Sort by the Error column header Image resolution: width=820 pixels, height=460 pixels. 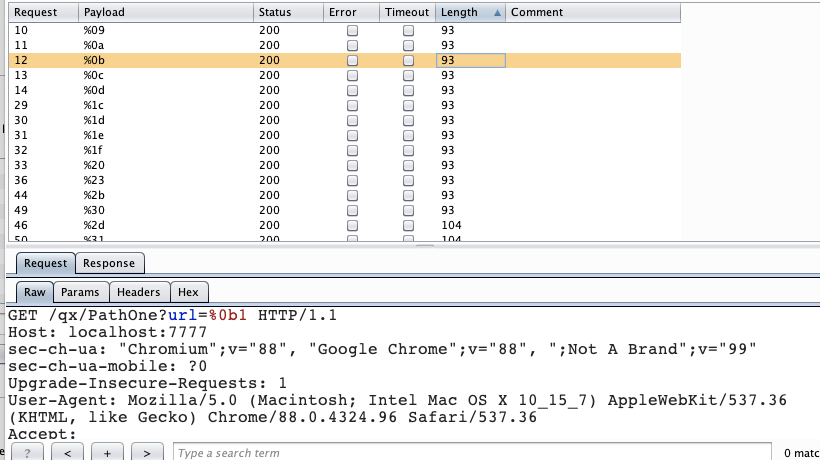(x=351, y=12)
